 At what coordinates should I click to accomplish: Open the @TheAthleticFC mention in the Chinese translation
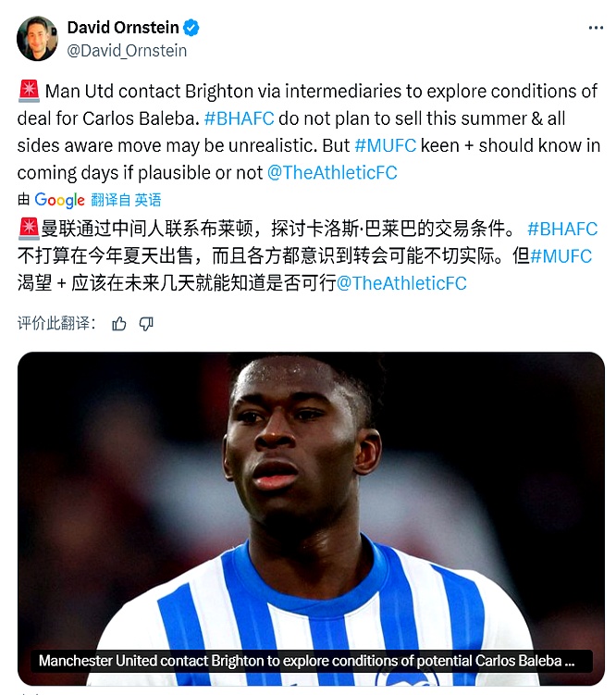pyautogui.click(x=401, y=283)
